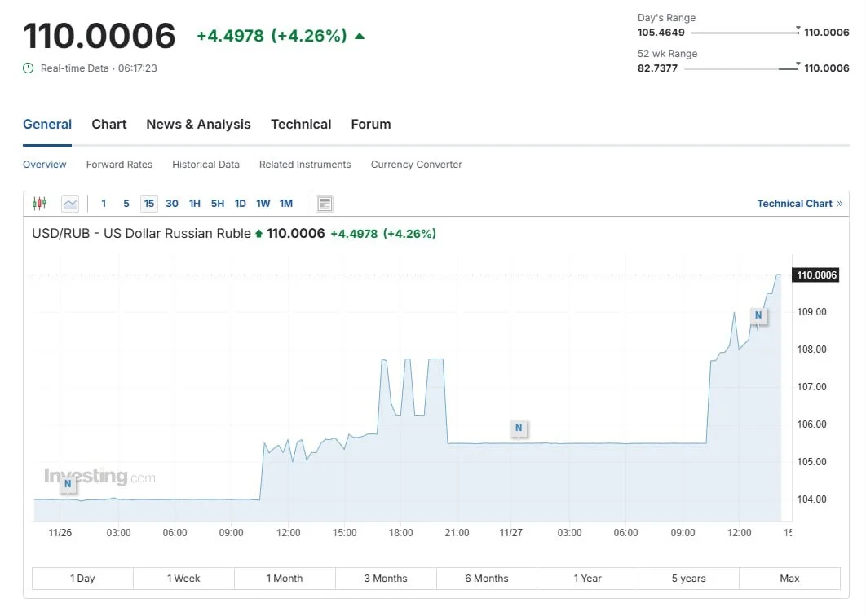Select the 3 Months range button
Viewport: 866px width, 616px height.
click(x=386, y=579)
